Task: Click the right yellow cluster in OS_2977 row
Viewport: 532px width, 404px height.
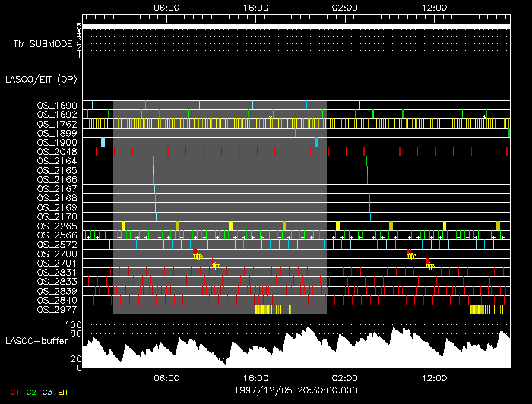Action: pyautogui.click(x=477, y=309)
